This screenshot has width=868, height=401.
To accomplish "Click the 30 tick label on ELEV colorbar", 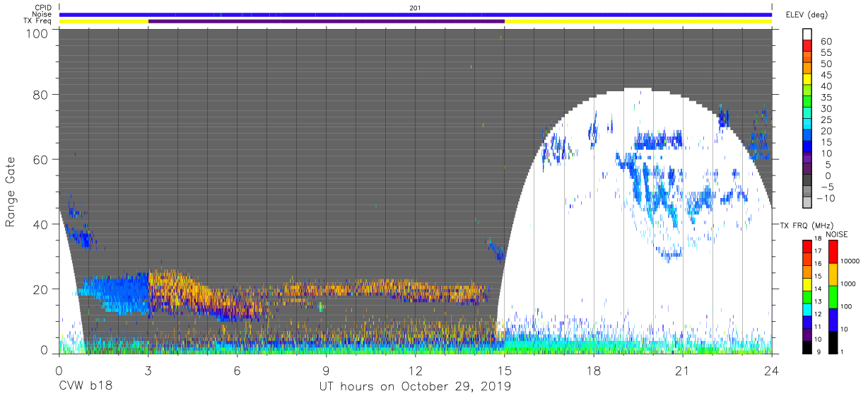I will tap(825, 108).
